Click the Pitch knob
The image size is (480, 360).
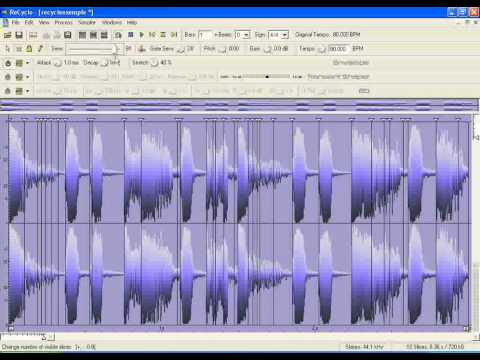pyautogui.click(x=222, y=49)
